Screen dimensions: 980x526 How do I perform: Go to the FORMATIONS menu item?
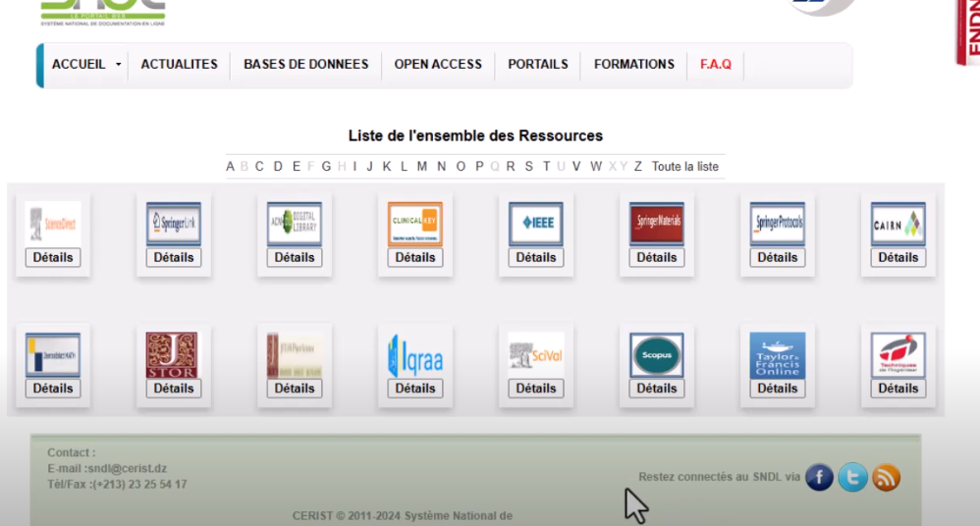click(x=634, y=65)
